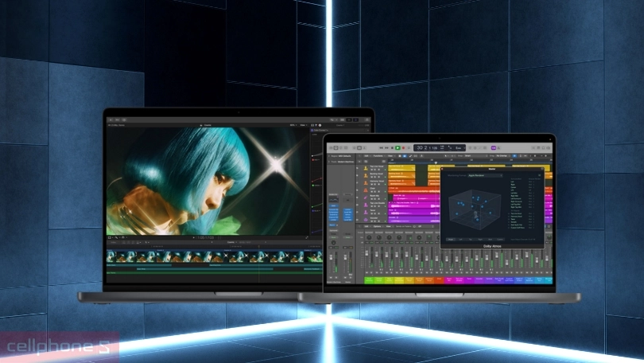Click the red record button in Logic Pro
This screenshot has height=363, width=644.
pos(403,148)
